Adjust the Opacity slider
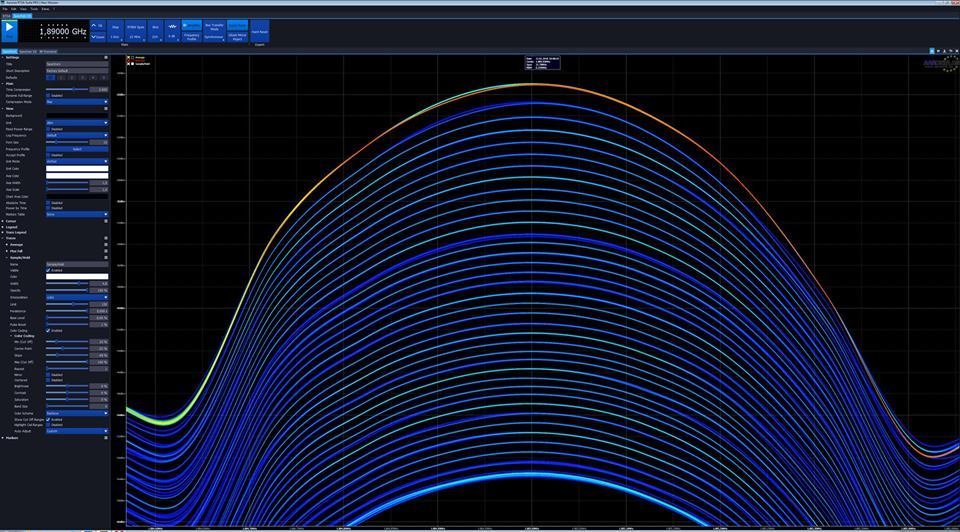960x532 pixels. 67,290
